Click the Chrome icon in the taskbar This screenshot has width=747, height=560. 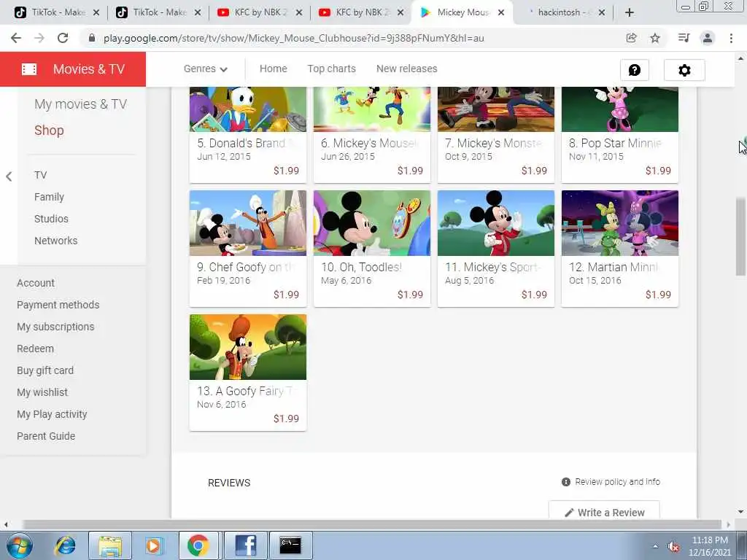(198, 545)
